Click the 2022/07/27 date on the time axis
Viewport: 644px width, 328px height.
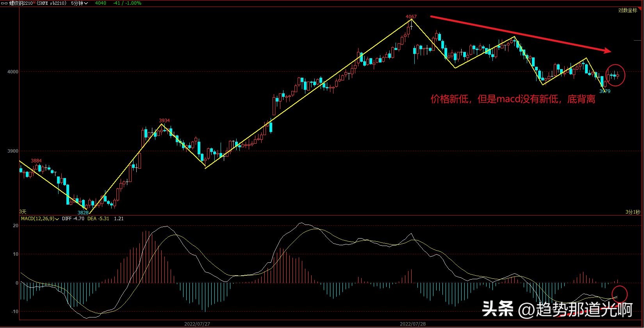[x=197, y=324]
